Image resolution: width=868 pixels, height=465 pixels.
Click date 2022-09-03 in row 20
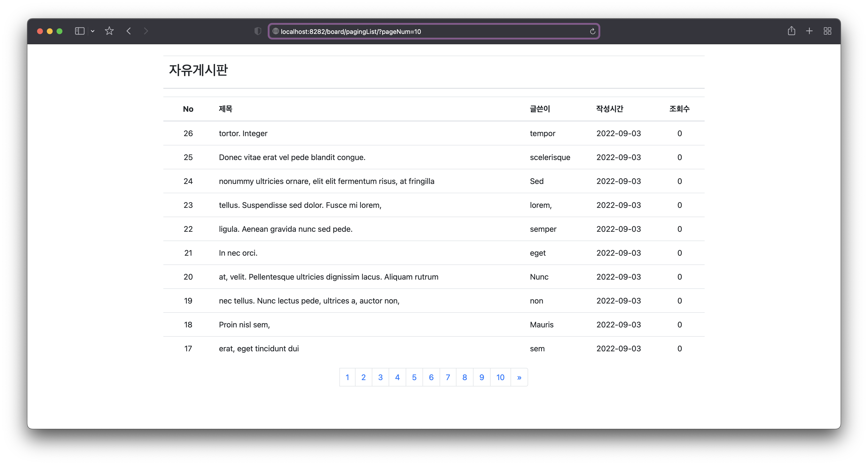point(619,277)
